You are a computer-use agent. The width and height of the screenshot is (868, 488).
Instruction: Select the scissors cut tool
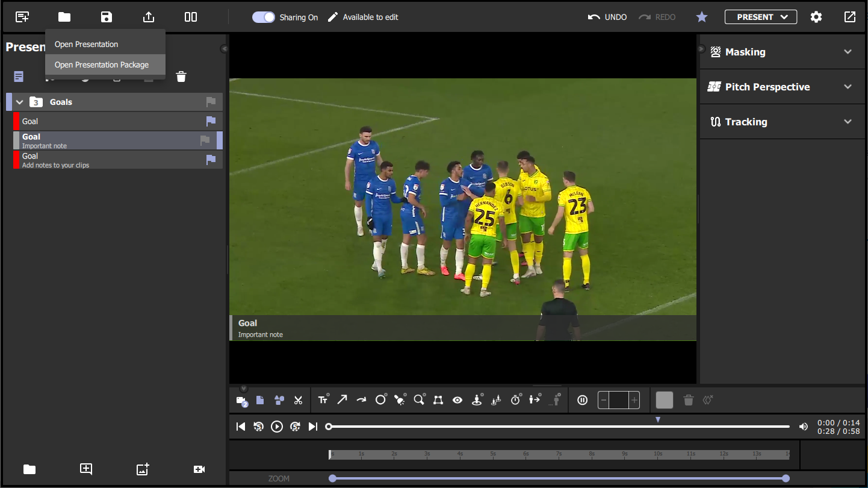(298, 399)
